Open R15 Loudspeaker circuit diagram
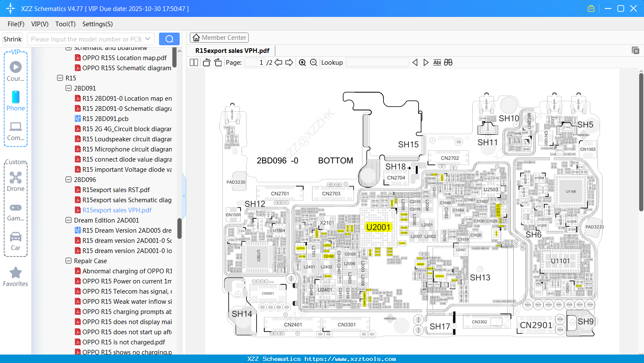This screenshot has width=644, height=363. pos(123,139)
